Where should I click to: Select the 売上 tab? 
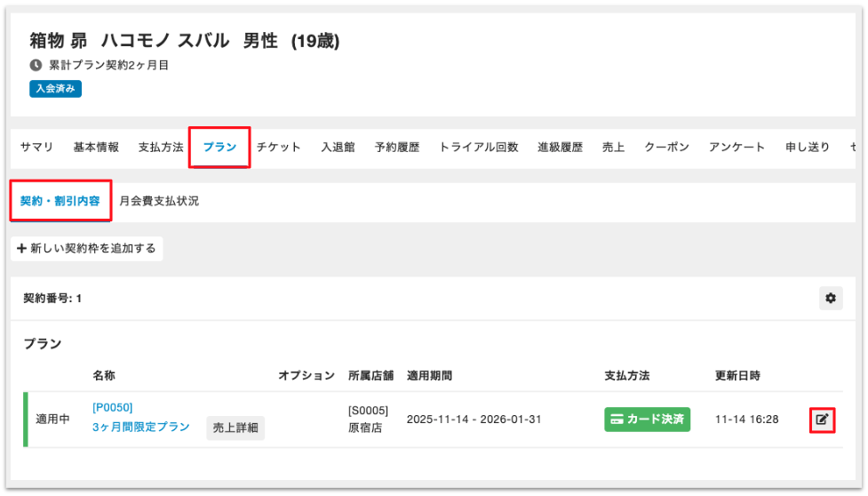(x=613, y=148)
